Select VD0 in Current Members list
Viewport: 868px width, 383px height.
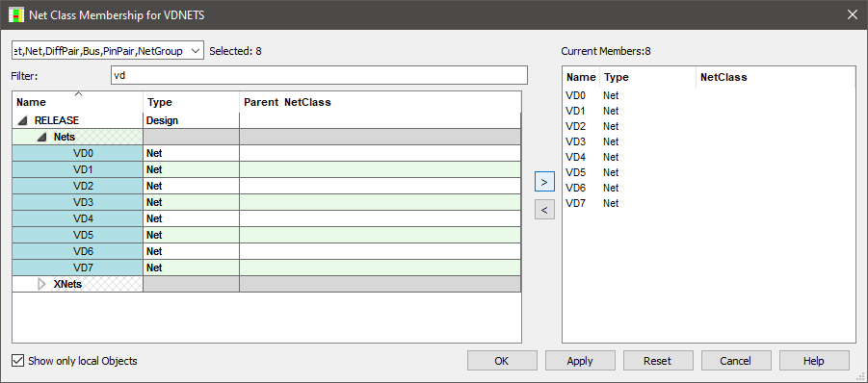pos(576,95)
